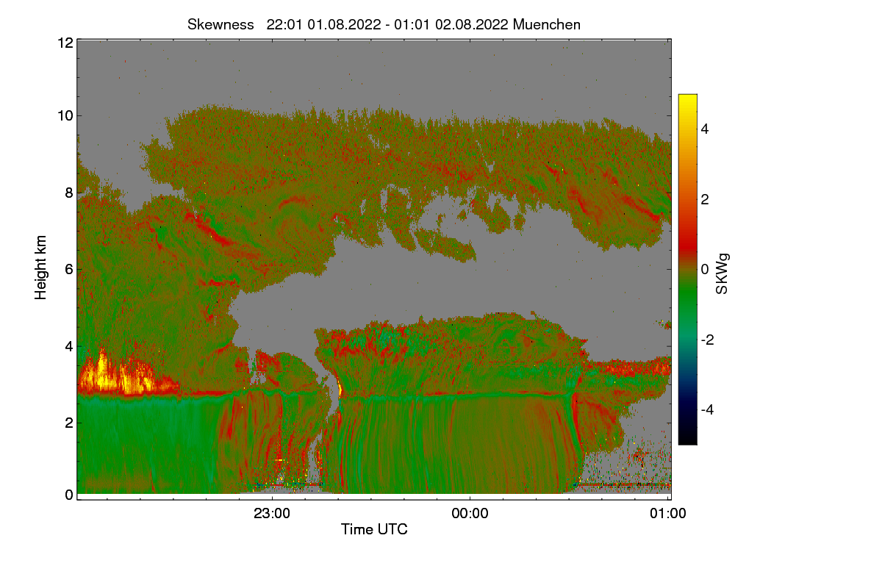Click the bright yellow high-skewness patch near 3 km
Image resolution: width=882 pixels, height=588 pixels.
pos(118,375)
